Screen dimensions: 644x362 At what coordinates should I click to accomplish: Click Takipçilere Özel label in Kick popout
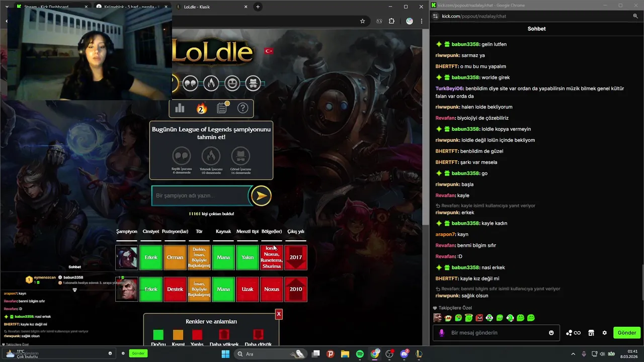click(455, 308)
